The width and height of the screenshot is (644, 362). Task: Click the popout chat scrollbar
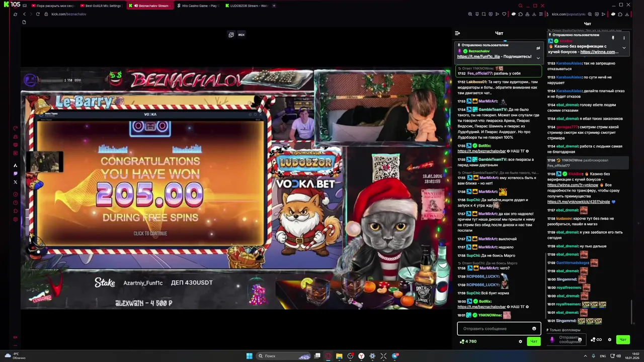click(x=632, y=312)
